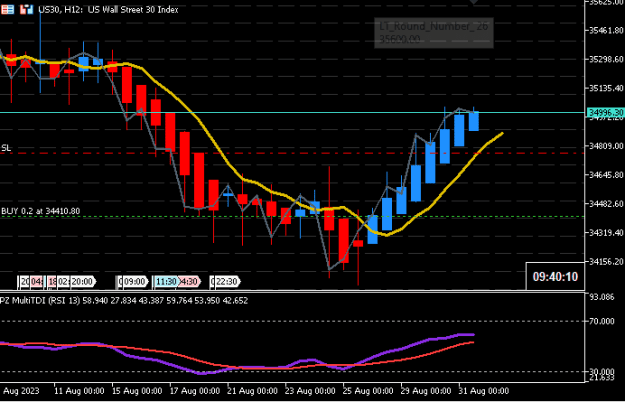Open the depth of market panel icon

coord(8,9)
